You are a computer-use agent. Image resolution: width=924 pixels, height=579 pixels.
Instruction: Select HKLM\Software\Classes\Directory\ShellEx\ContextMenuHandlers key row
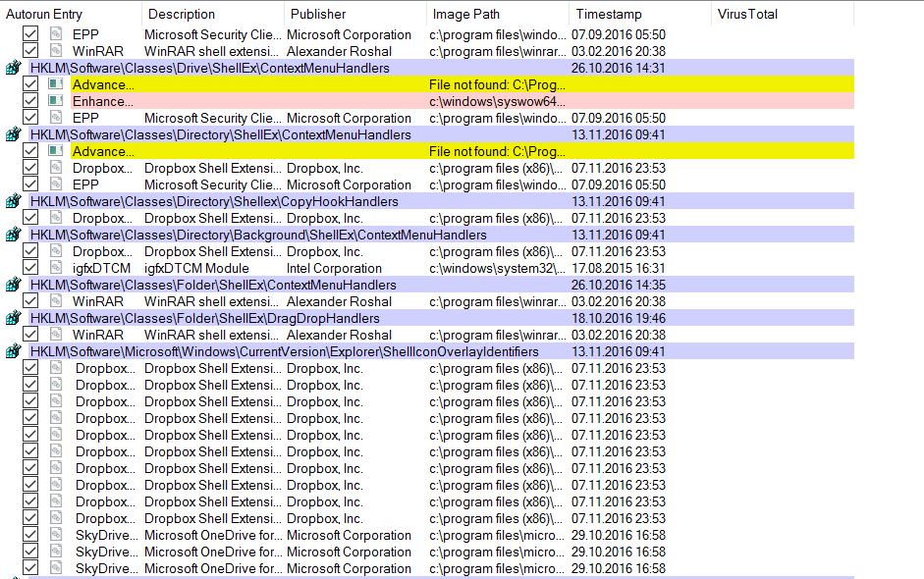click(x=441, y=134)
